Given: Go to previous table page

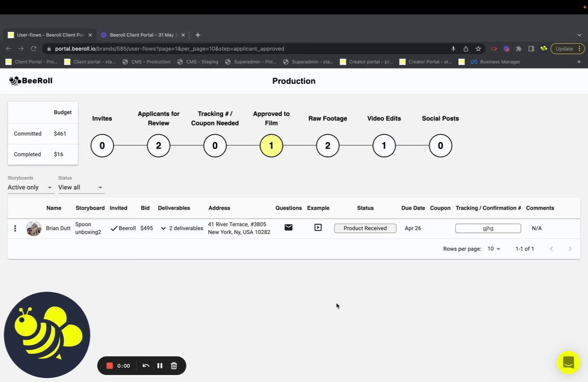Looking at the screenshot, I should tap(551, 248).
